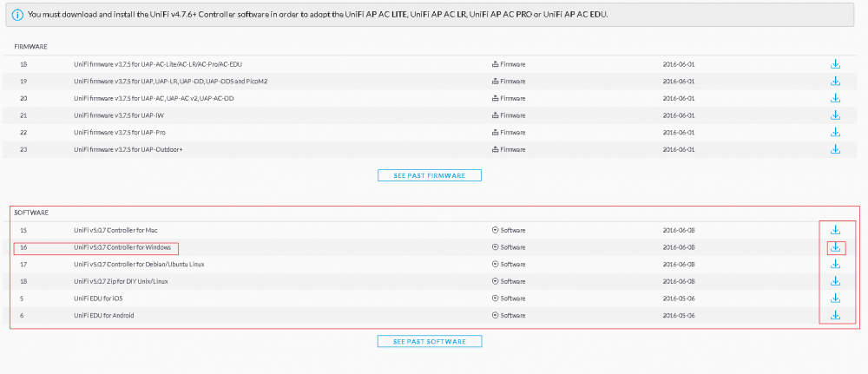
Task: Click date 2016-06-01 in UAP-Pro firmware row
Action: tap(678, 133)
